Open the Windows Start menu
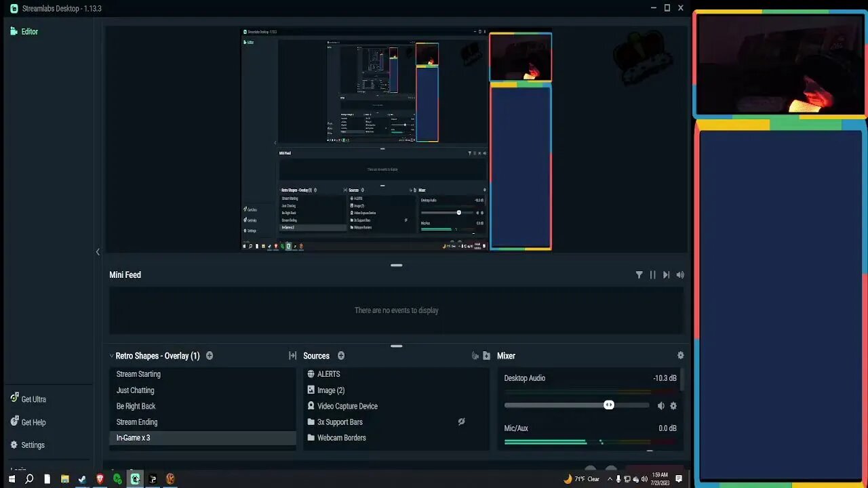Image resolution: width=868 pixels, height=488 pixels. (12, 479)
